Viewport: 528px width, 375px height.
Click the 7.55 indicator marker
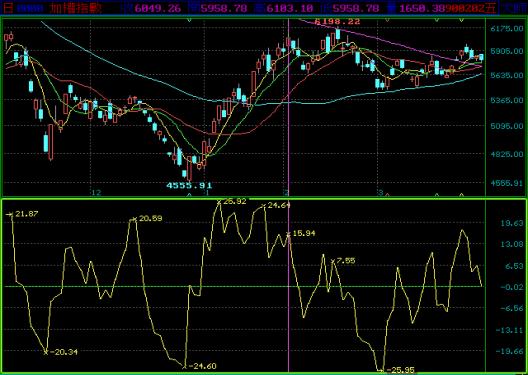point(343,261)
